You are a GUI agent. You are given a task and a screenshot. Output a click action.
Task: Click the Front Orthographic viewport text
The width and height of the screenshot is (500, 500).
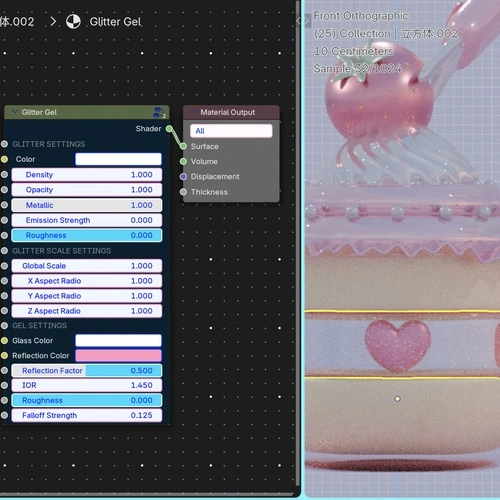coord(361,16)
